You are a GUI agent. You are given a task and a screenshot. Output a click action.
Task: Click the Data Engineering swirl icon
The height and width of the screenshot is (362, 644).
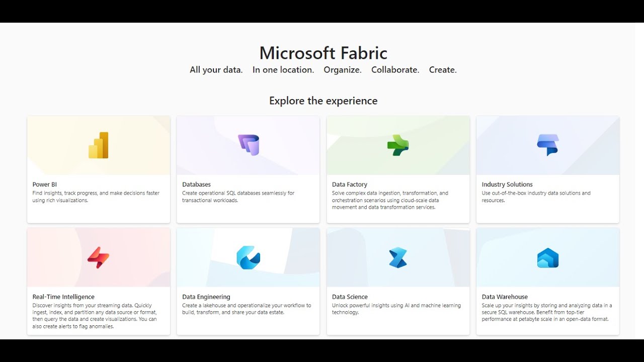(x=249, y=257)
